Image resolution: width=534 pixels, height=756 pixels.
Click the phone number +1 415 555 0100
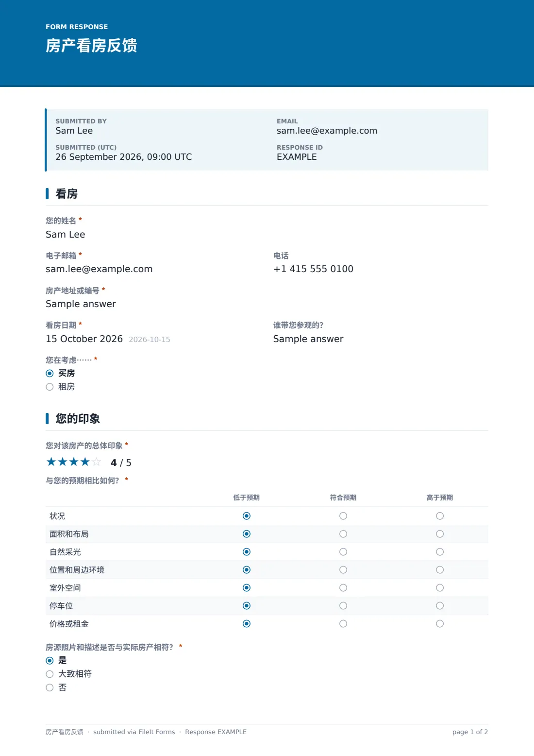click(313, 269)
